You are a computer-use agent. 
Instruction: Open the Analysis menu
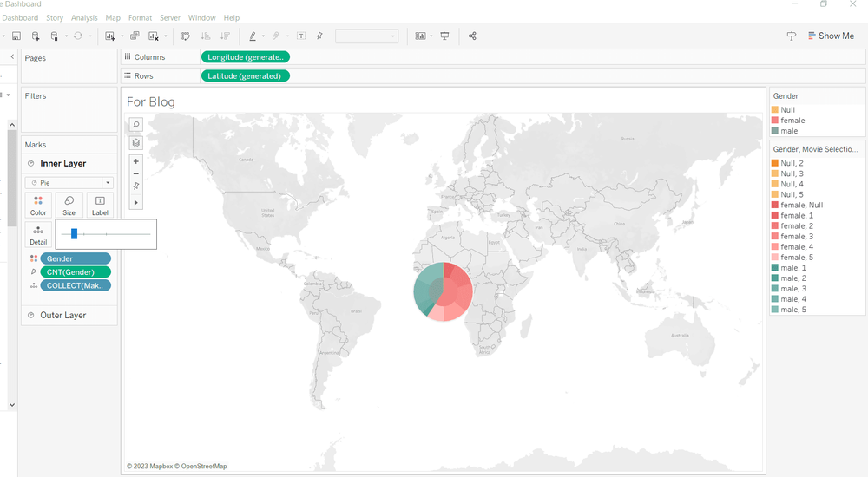[x=84, y=17]
